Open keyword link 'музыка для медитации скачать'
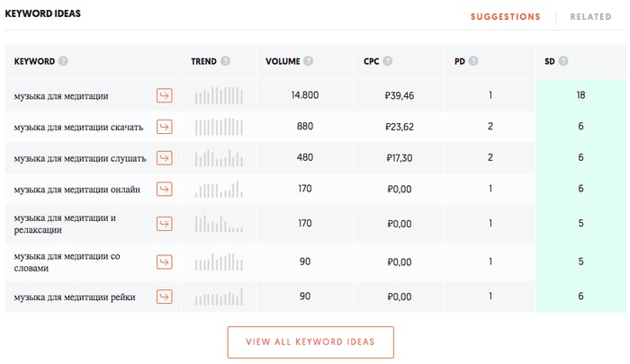This screenshot has width=630, height=364. pyautogui.click(x=78, y=128)
